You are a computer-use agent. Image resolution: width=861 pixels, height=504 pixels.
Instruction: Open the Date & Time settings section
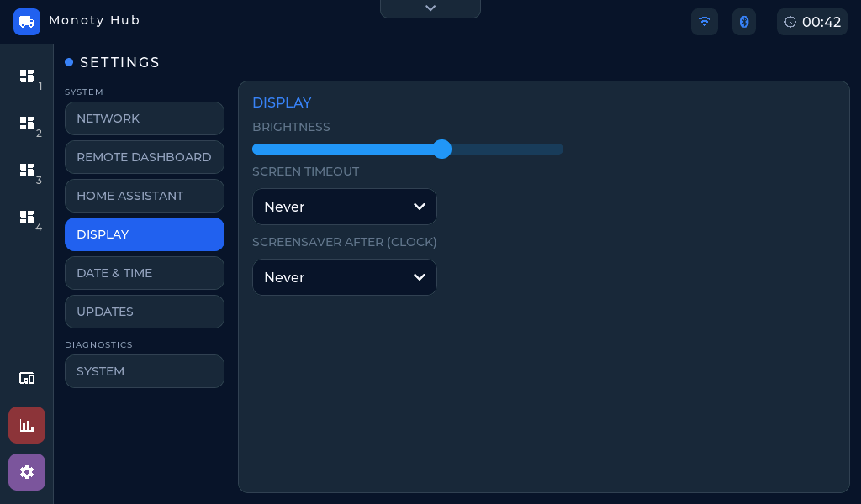pos(145,273)
